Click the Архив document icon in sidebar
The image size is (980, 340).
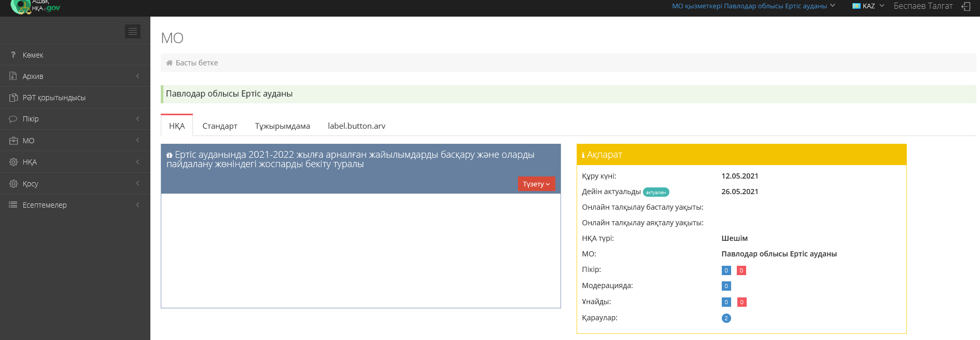(x=13, y=76)
